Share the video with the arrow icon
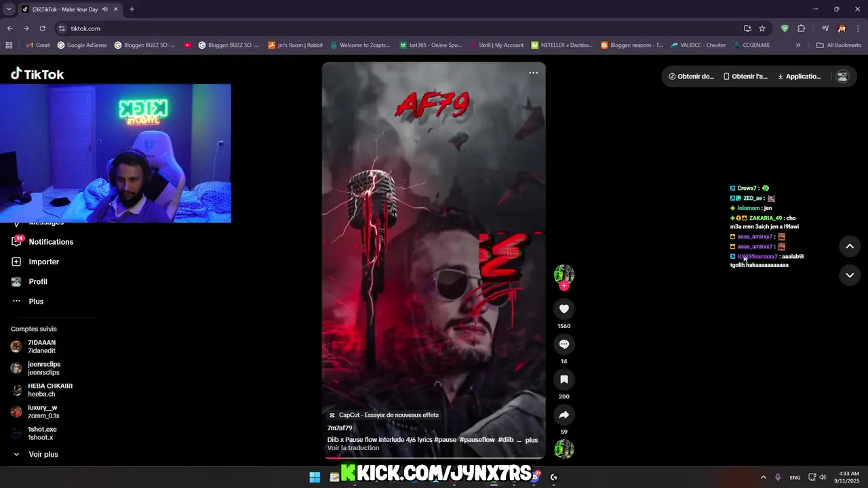This screenshot has height=488, width=868. click(564, 415)
